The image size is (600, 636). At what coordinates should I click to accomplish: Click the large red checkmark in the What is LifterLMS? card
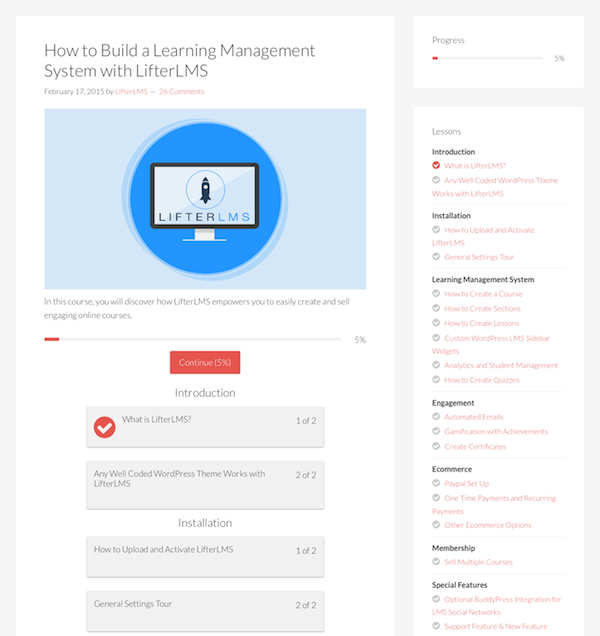point(104,427)
